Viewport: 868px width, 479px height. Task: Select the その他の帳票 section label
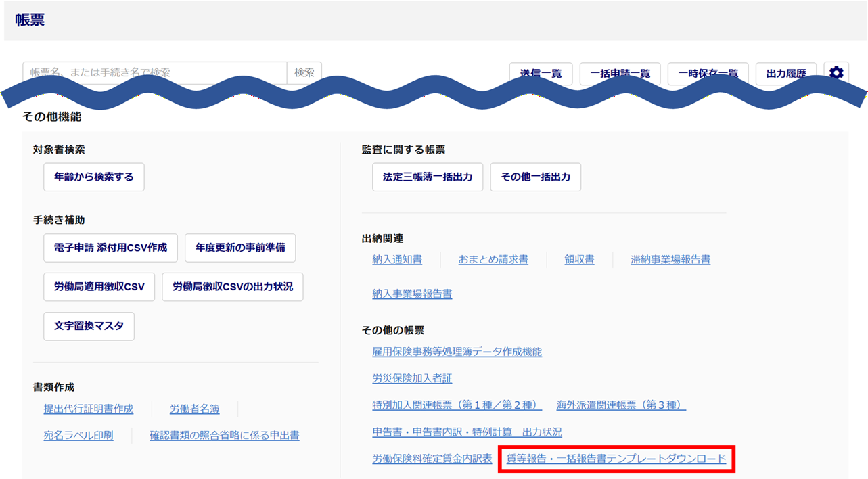(x=393, y=330)
